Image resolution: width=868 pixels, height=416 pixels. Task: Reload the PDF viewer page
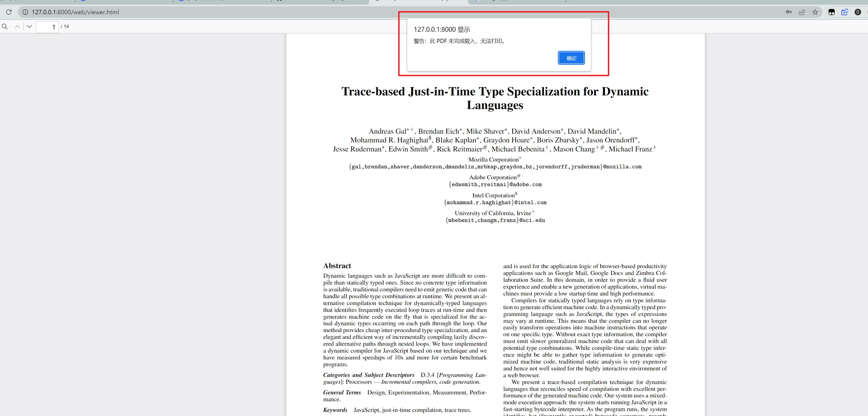click(9, 12)
